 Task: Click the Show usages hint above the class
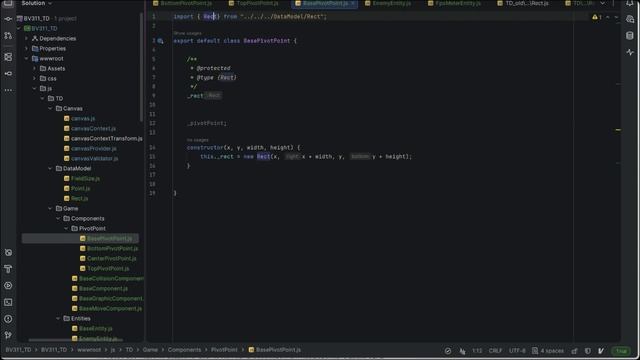(187, 33)
